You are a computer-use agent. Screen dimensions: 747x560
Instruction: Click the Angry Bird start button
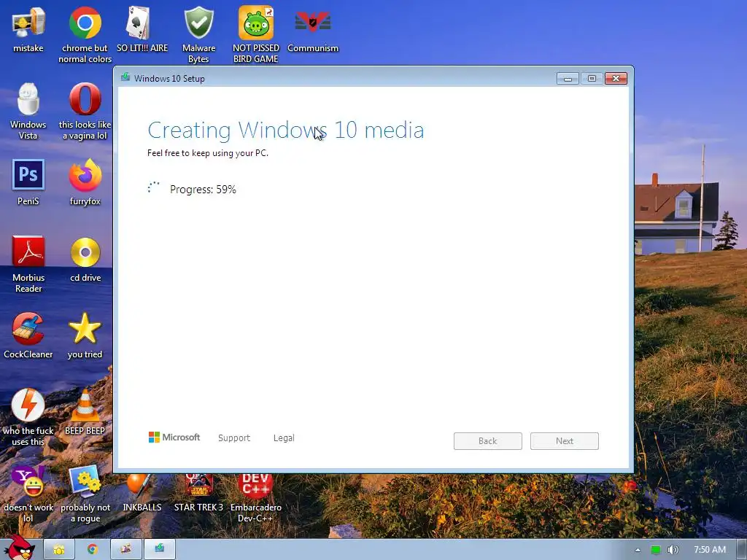tap(19, 548)
